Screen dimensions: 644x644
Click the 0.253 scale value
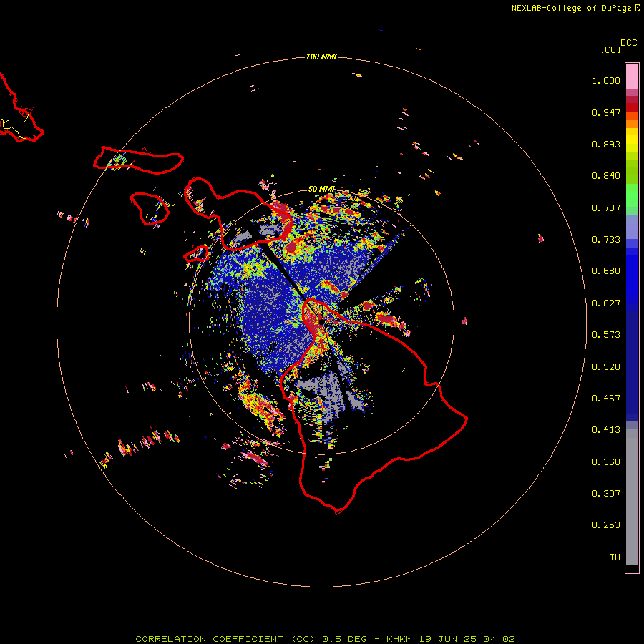[x=606, y=525]
